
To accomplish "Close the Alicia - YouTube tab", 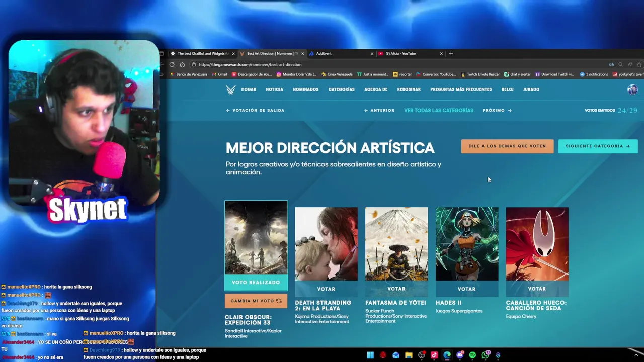I will 441,53.
